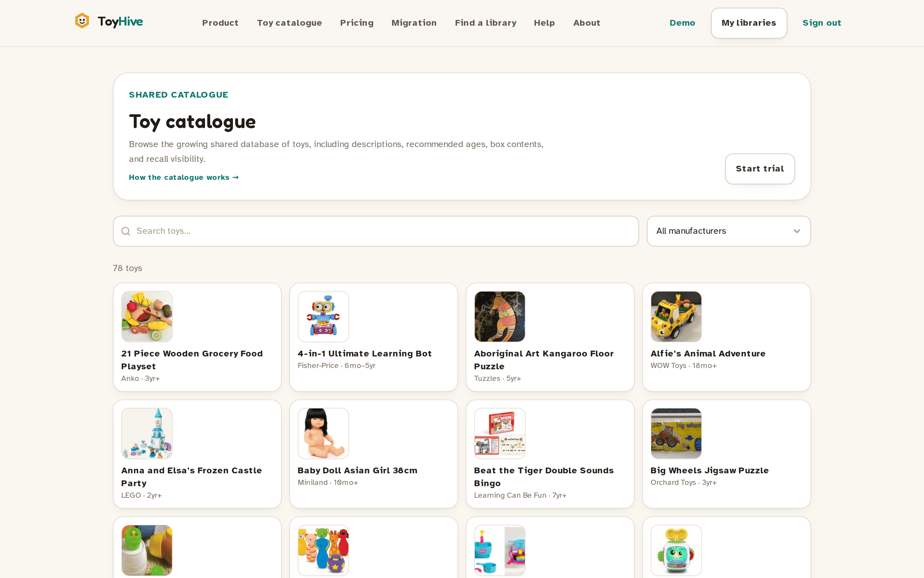The image size is (924, 578).
Task: Click the Big Wheels Jigsaw Puzzle title
Action: pyautogui.click(x=709, y=470)
